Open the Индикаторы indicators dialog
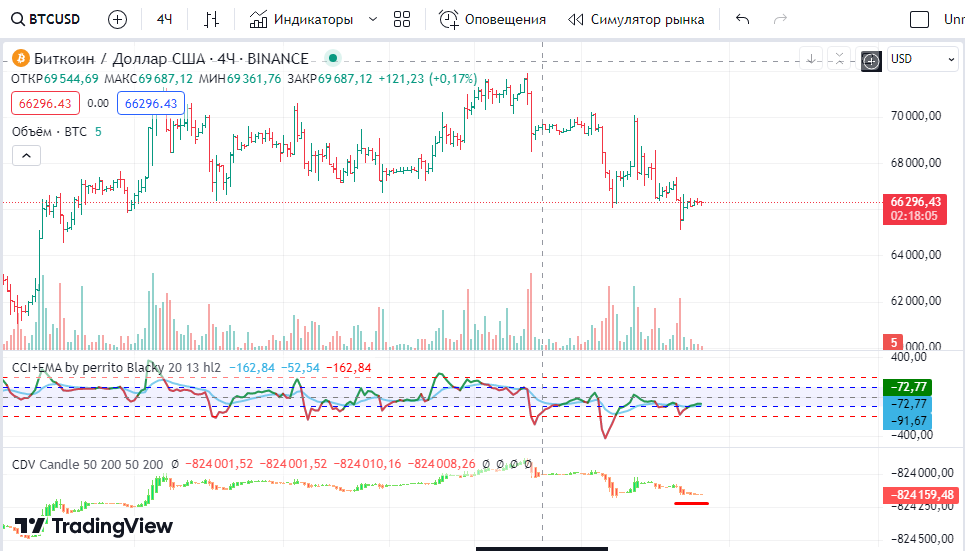Screen dimensions: 965x551 pyautogui.click(x=302, y=20)
